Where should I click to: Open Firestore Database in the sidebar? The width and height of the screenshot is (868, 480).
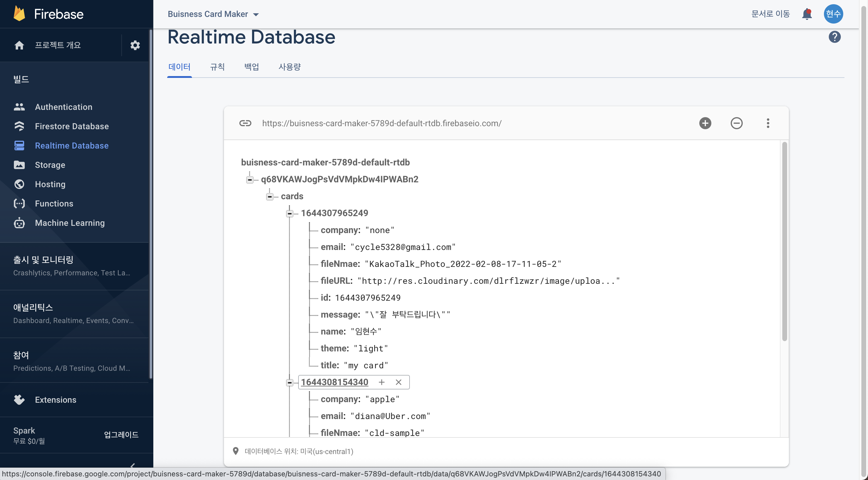pos(72,126)
